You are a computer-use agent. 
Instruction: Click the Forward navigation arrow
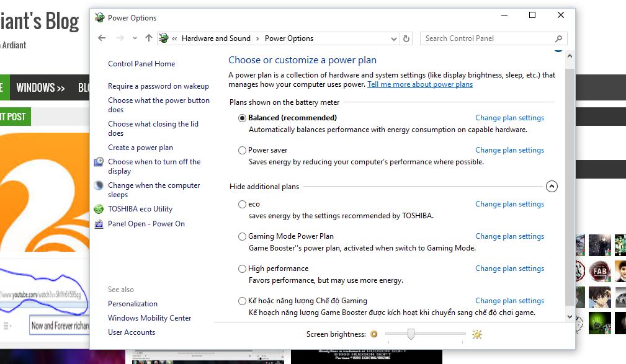[x=120, y=38]
